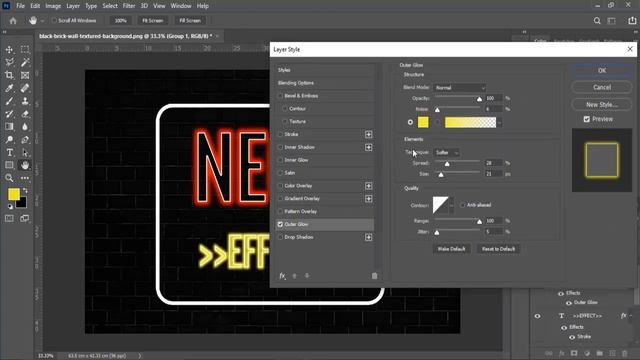Confirm Layer Style with OK

(602, 71)
